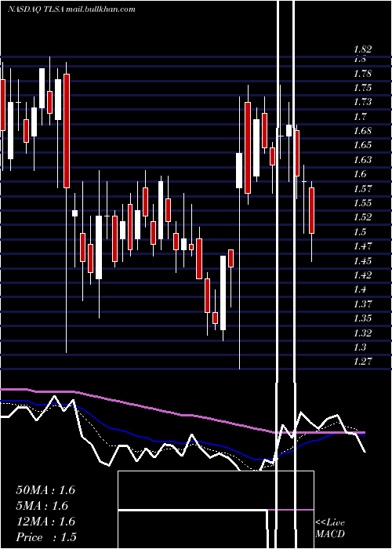Click the 1.32 price axis label
The width and height of the screenshot is (392, 549).
click(x=362, y=333)
